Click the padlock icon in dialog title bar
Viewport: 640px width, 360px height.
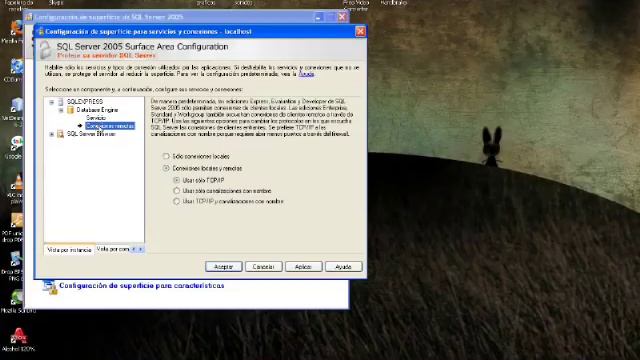click(x=40, y=31)
